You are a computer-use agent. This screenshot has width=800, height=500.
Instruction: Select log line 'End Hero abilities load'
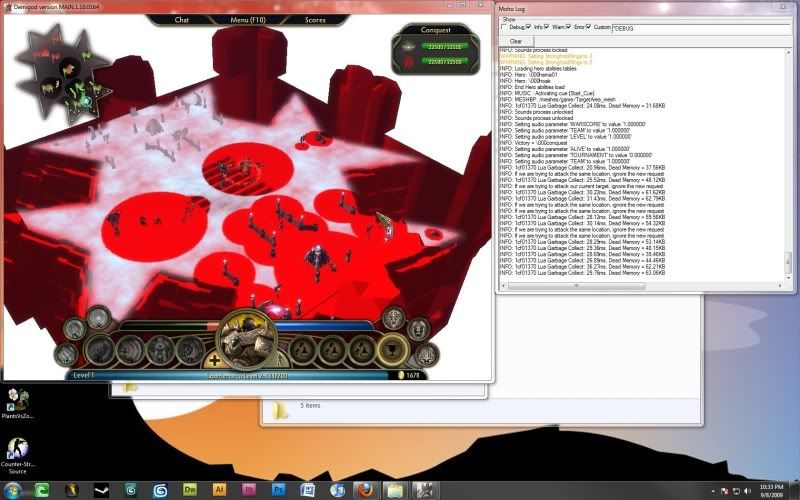coord(532,87)
